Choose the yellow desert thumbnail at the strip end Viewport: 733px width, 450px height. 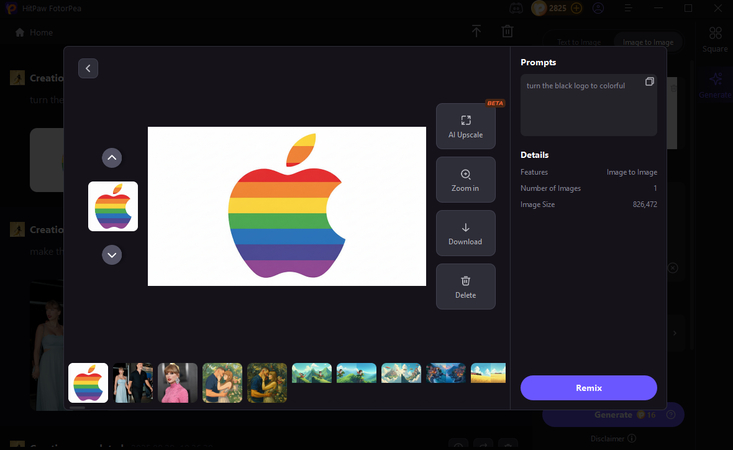[488, 373]
